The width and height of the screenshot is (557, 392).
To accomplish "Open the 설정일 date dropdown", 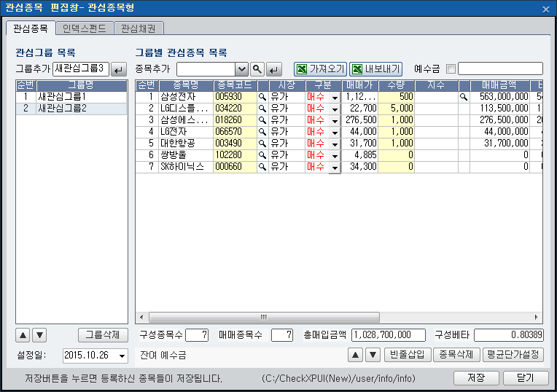I will point(122,356).
